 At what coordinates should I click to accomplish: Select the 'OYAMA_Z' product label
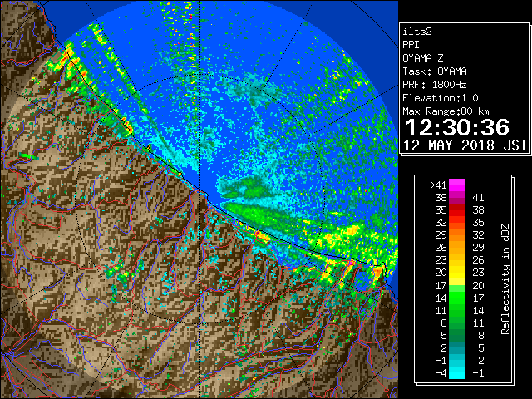click(423, 58)
